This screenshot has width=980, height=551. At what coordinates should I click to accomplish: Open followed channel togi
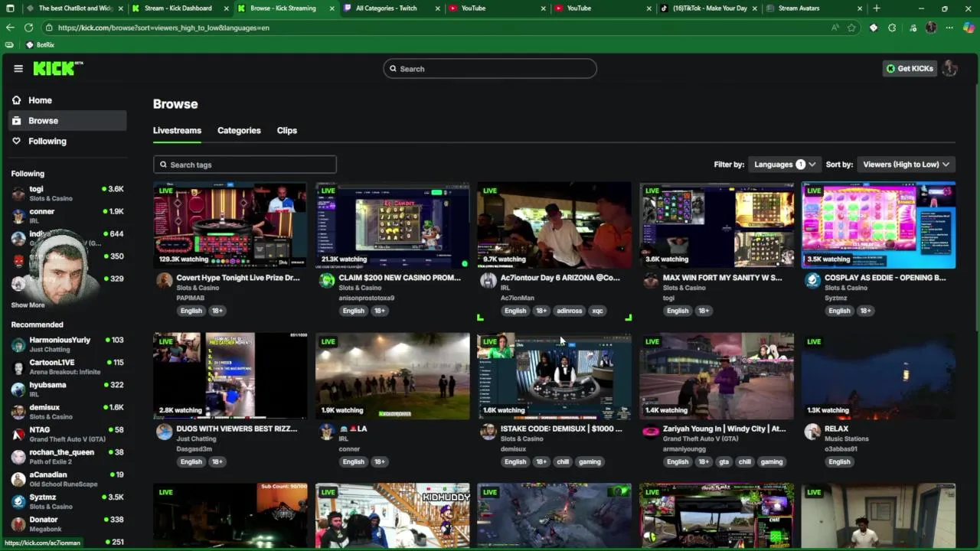(x=67, y=193)
